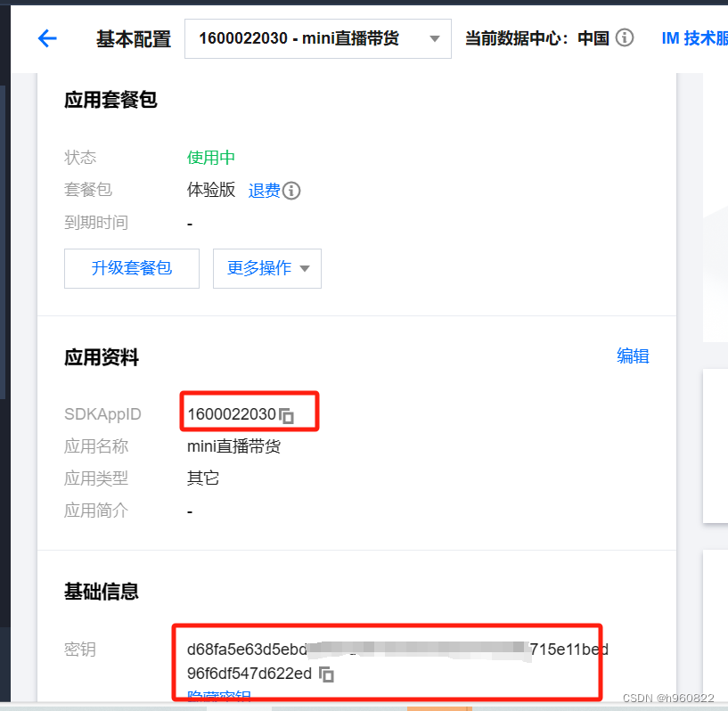
Task: Click the SDKAppID label
Action: [102, 414]
